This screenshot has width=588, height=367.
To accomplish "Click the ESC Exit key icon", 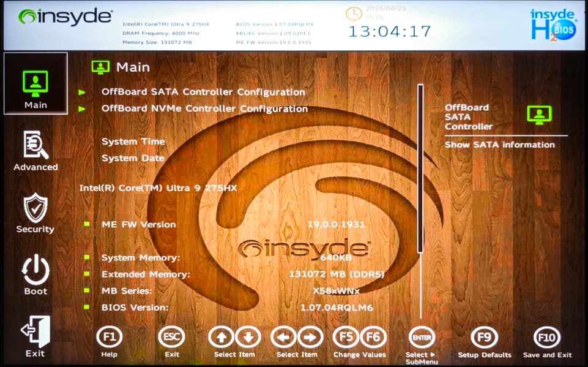I will click(x=172, y=337).
